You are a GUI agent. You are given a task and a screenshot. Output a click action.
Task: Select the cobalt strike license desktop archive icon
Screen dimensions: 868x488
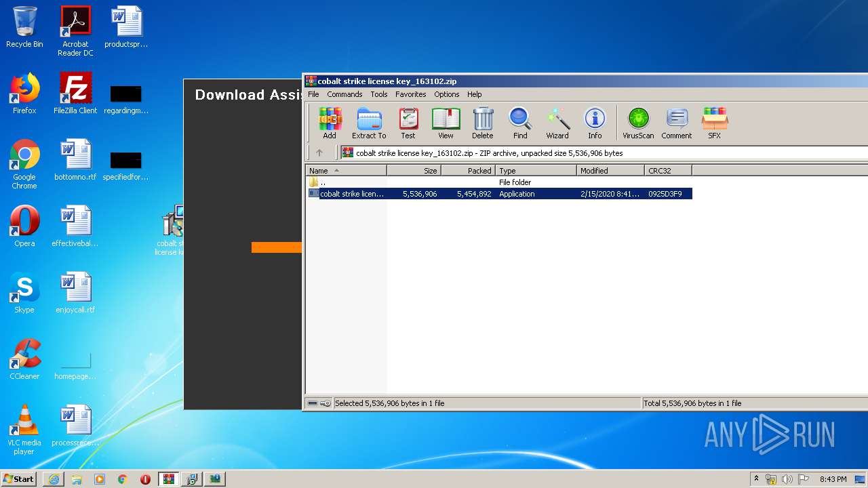[170, 230]
